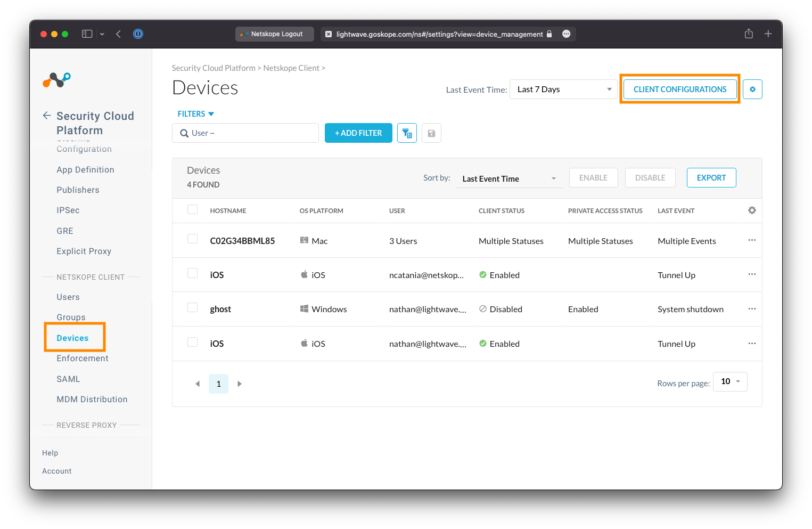Open the actions menu for hostname C02G34BBML85
Screen dimensions: 812x529
(751, 240)
